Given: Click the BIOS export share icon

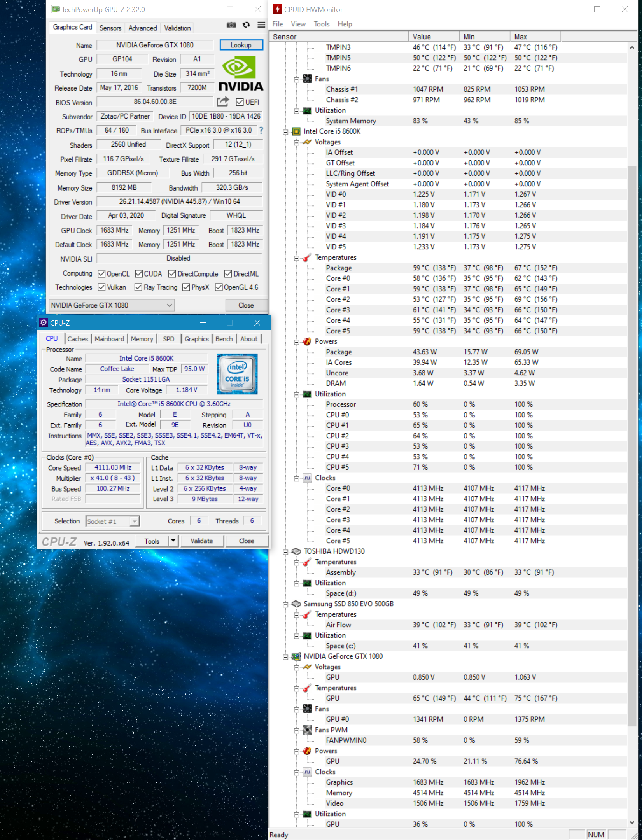Looking at the screenshot, I should tap(223, 102).
